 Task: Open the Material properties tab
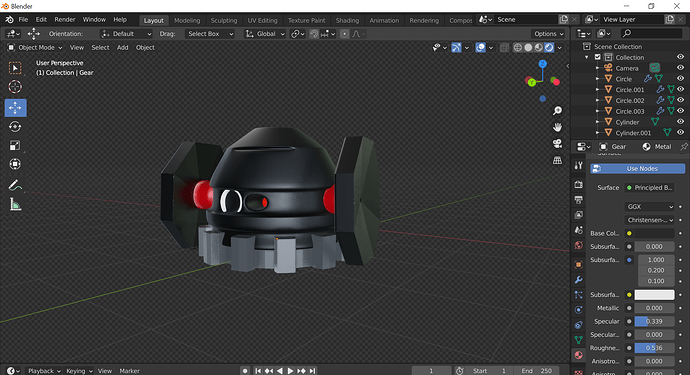pos(579,355)
